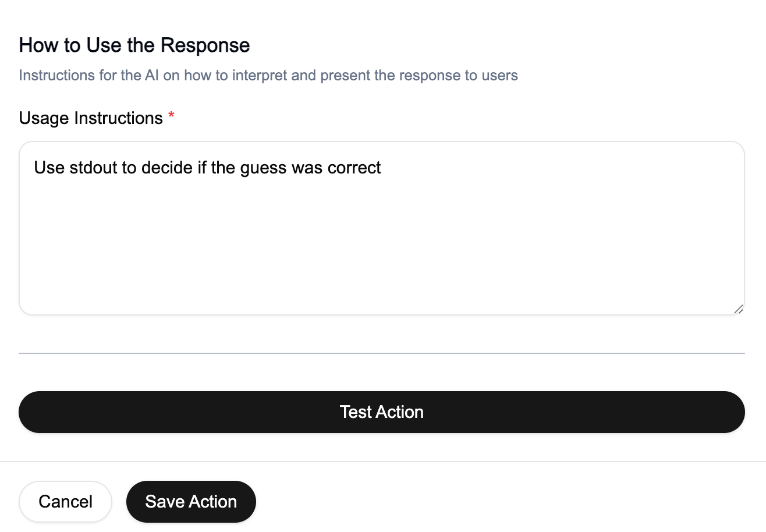Click the textarea resize handle
The image size is (766, 532).
point(738,308)
